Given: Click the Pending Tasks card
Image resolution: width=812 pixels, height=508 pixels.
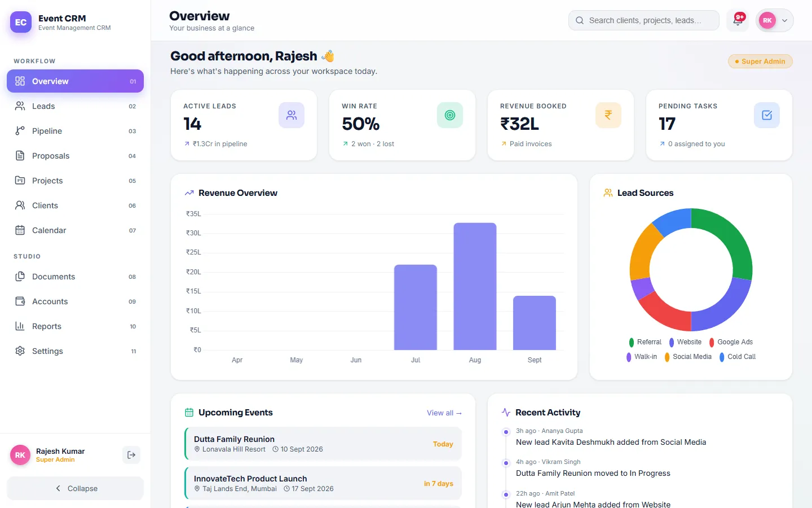Looking at the screenshot, I should coord(719,125).
